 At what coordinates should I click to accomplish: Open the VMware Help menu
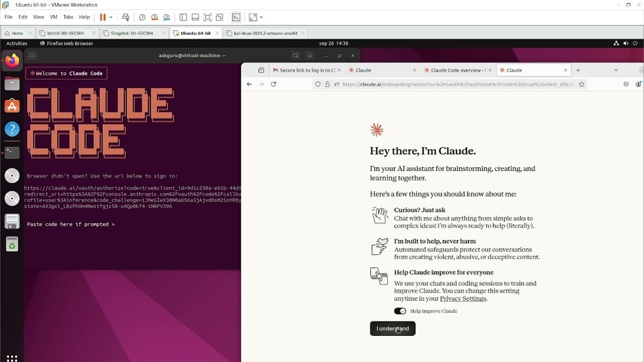point(85,17)
